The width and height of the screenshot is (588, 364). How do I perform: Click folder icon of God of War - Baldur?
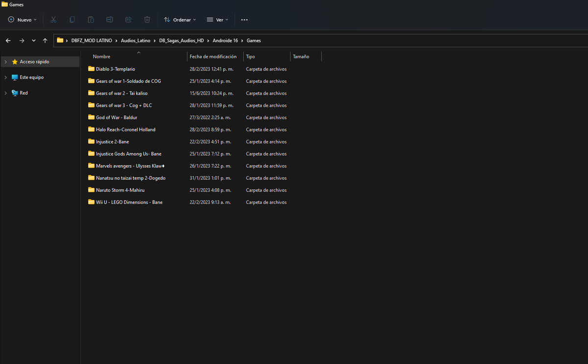[91, 117]
